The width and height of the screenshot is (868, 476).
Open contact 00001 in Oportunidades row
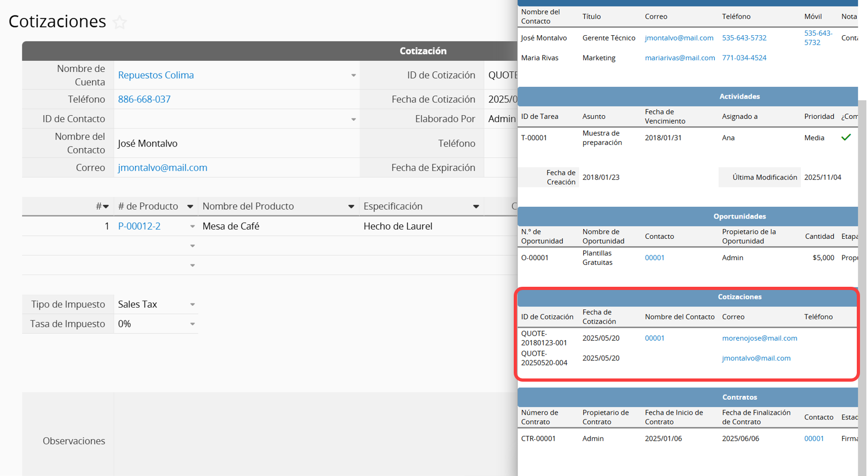point(654,257)
